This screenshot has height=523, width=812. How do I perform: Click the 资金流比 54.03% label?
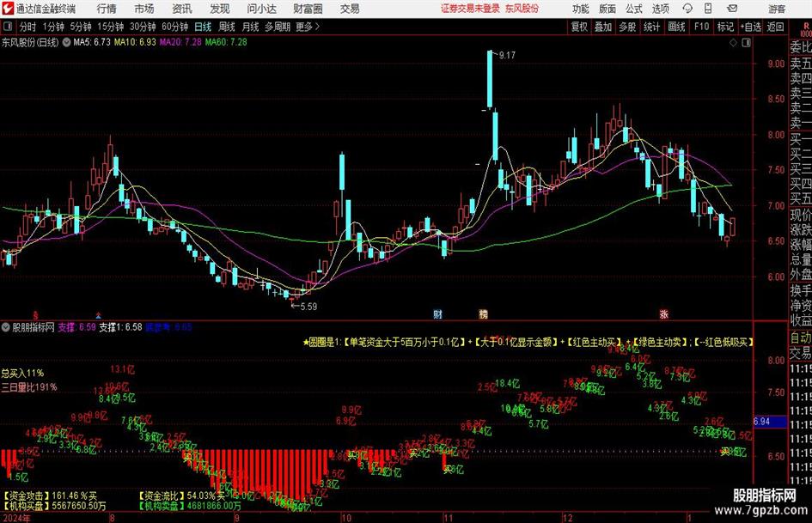[181, 496]
